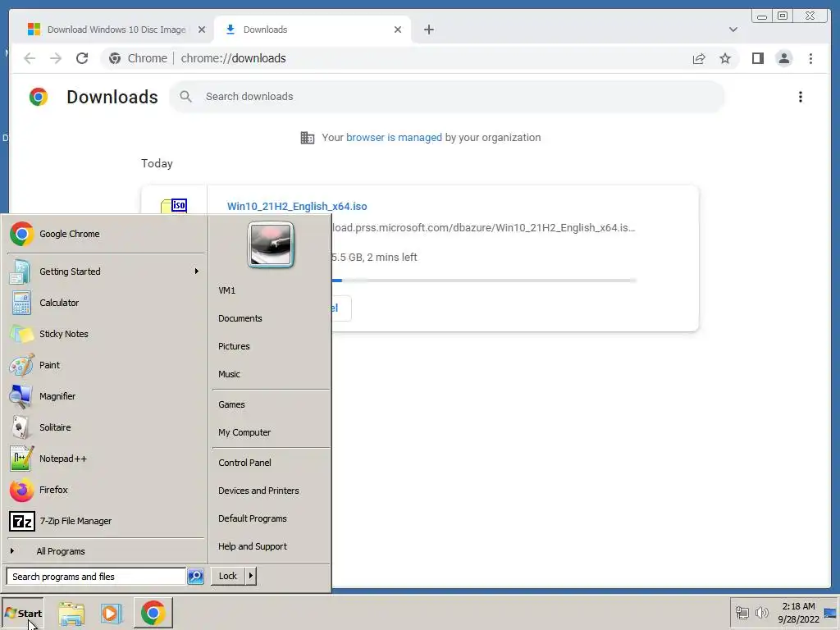
Task: Click the download source URL link
Action: coord(484,228)
